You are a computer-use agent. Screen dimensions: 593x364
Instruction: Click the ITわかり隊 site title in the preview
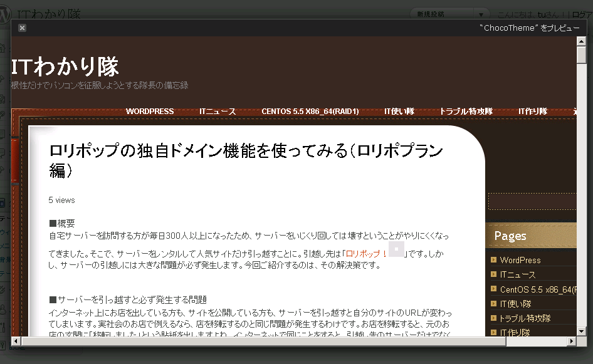[65, 66]
